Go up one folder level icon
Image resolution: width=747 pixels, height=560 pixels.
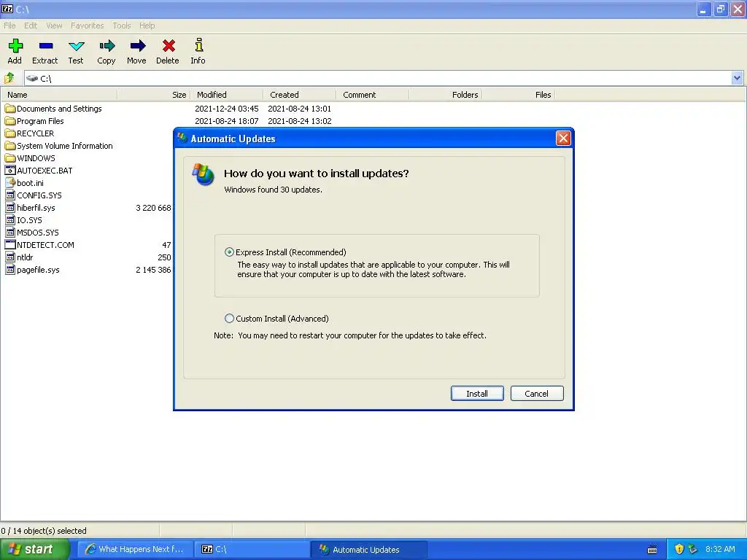(9, 77)
